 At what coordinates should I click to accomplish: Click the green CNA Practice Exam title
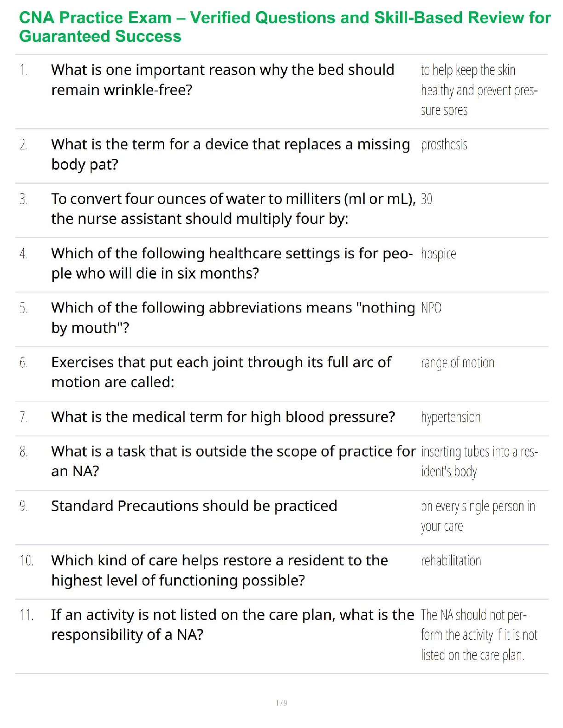[x=285, y=27]
